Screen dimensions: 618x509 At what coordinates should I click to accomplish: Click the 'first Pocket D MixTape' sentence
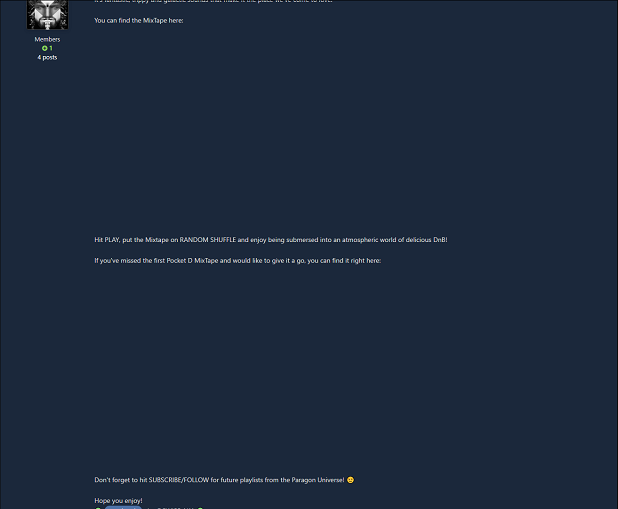click(x=238, y=261)
